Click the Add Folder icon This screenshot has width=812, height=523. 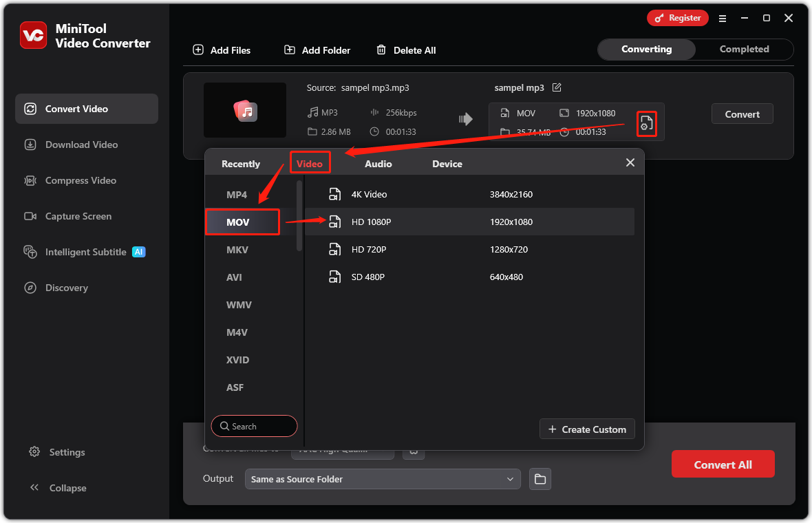[290, 50]
